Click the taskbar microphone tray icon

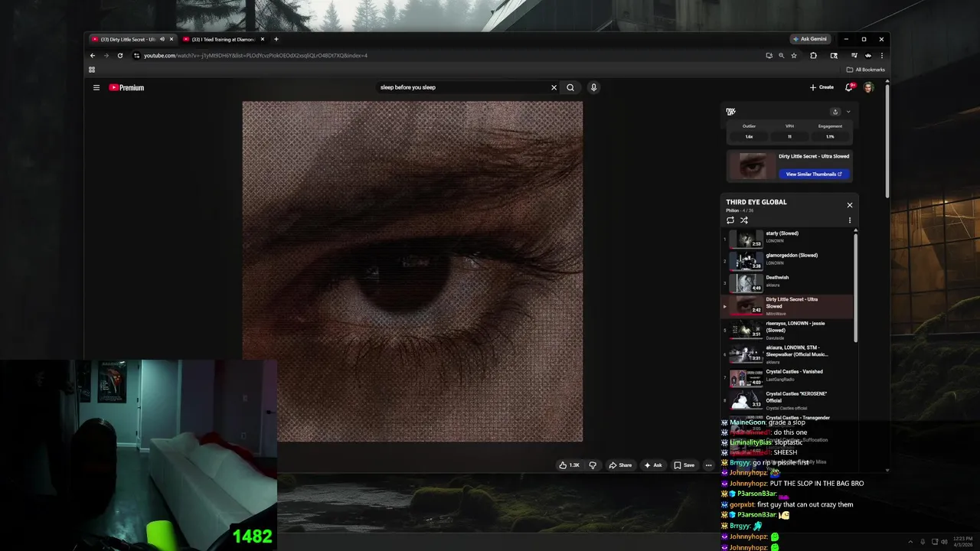coord(923,542)
